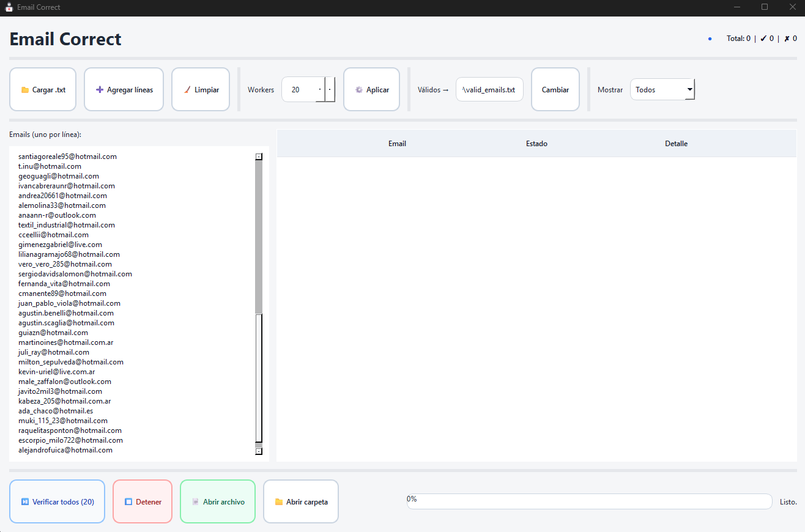Click the document icon on Abrir archivo
Screen dimensions: 805x532
[x=196, y=502]
